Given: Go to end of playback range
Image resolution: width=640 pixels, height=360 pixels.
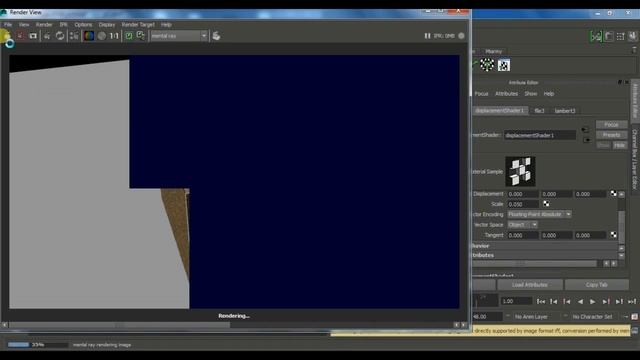Looking at the screenshot, I should pyautogui.click(x=632, y=301).
